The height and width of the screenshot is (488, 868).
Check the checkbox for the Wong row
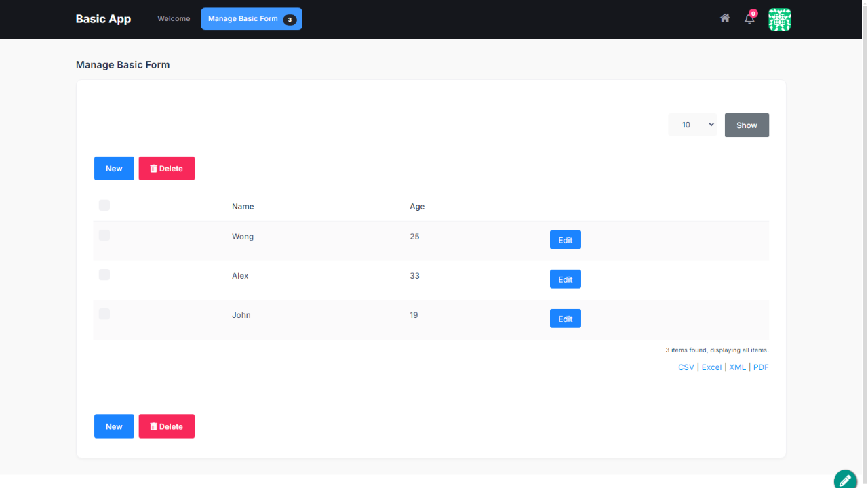(104, 235)
